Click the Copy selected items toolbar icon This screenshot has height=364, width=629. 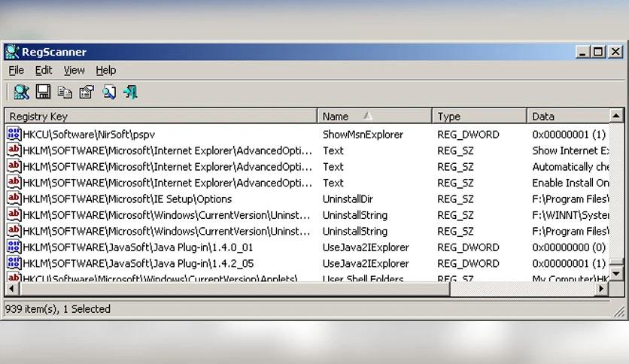click(x=65, y=93)
